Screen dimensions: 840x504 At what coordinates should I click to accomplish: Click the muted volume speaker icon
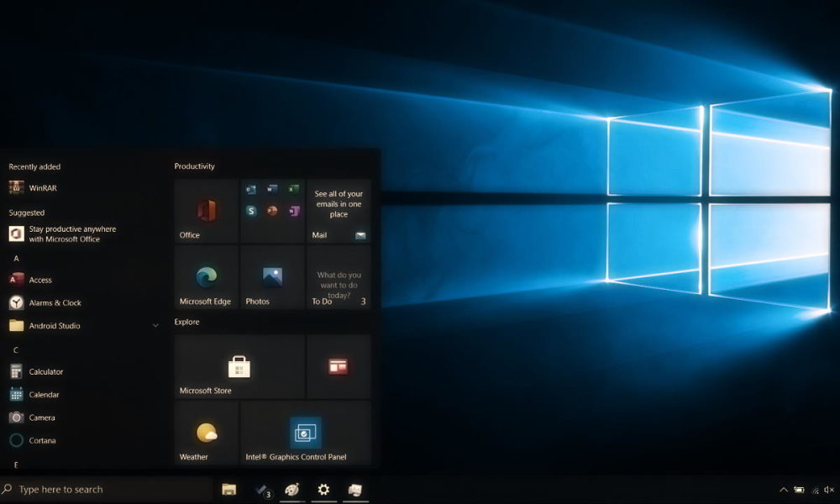(x=829, y=490)
